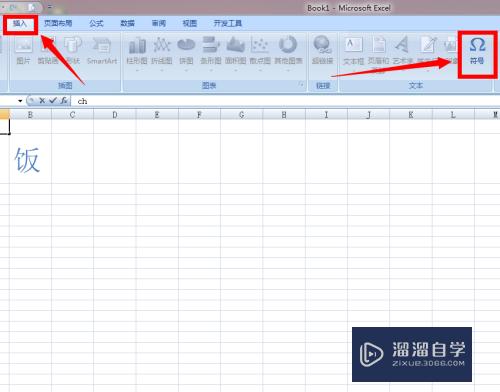Open Other Charts (其他图表) menu

[x=288, y=53]
